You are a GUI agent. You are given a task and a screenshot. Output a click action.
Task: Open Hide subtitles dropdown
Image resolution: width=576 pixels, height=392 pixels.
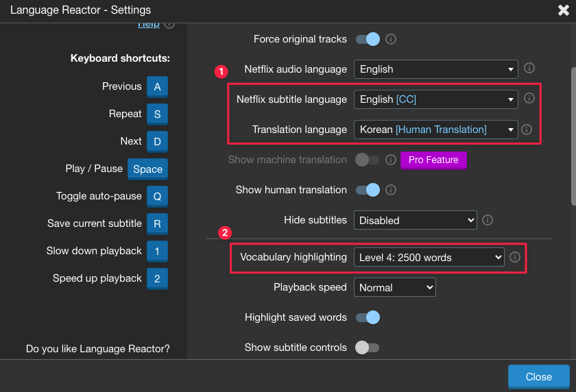coord(415,220)
